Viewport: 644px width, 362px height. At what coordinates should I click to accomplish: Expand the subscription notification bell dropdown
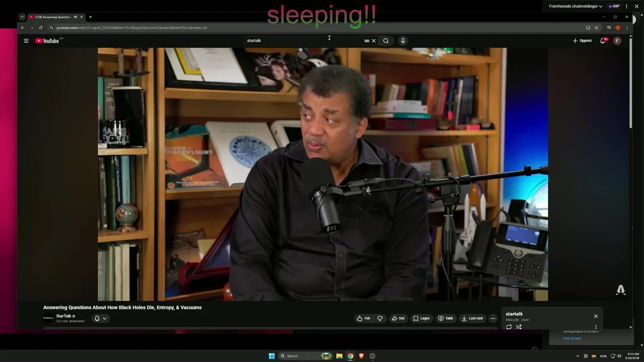[101, 318]
